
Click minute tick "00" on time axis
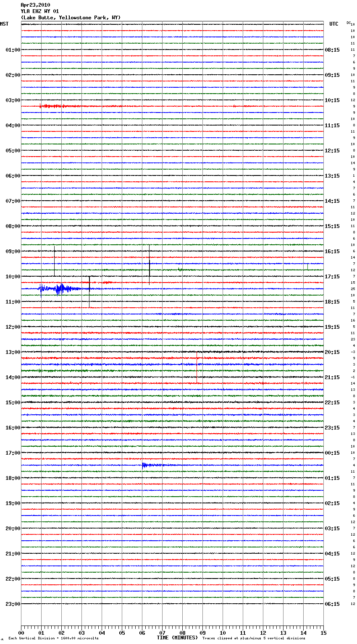(x=21, y=633)
